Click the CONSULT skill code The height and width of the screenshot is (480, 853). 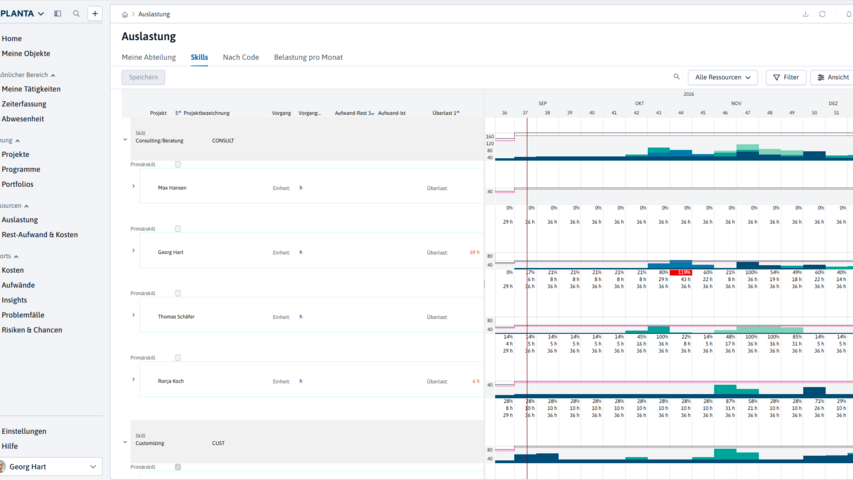pos(223,140)
